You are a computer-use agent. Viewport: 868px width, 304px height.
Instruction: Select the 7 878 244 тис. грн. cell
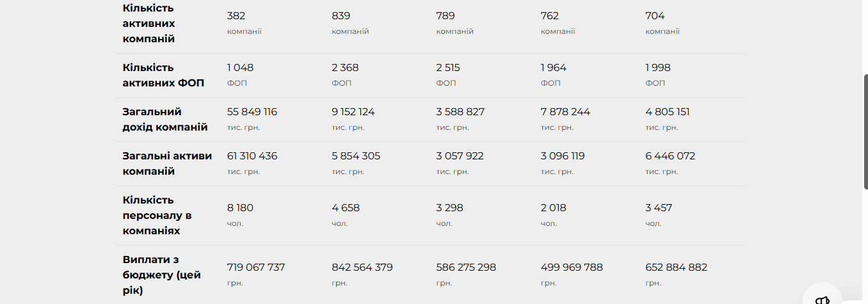pyautogui.click(x=565, y=119)
